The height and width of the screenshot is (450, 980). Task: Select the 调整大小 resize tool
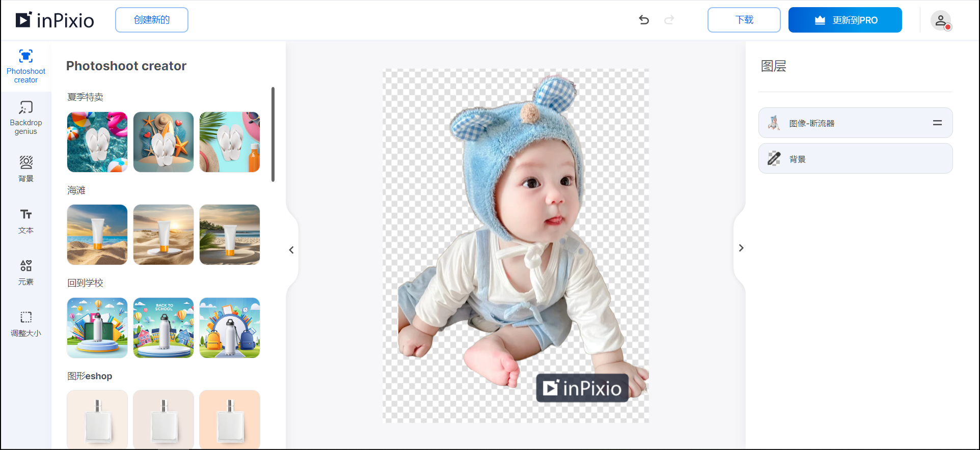coord(26,323)
